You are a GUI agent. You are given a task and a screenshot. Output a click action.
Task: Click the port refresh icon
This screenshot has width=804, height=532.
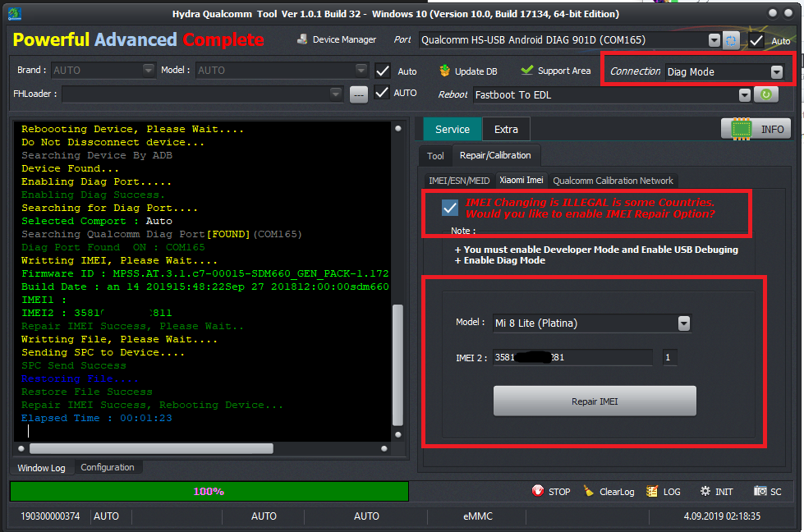pos(731,40)
